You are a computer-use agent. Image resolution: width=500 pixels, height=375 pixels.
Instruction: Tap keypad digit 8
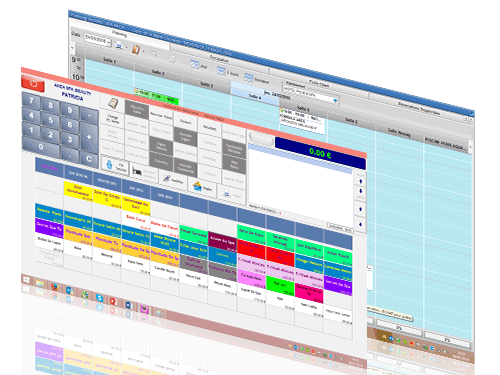click(50, 105)
